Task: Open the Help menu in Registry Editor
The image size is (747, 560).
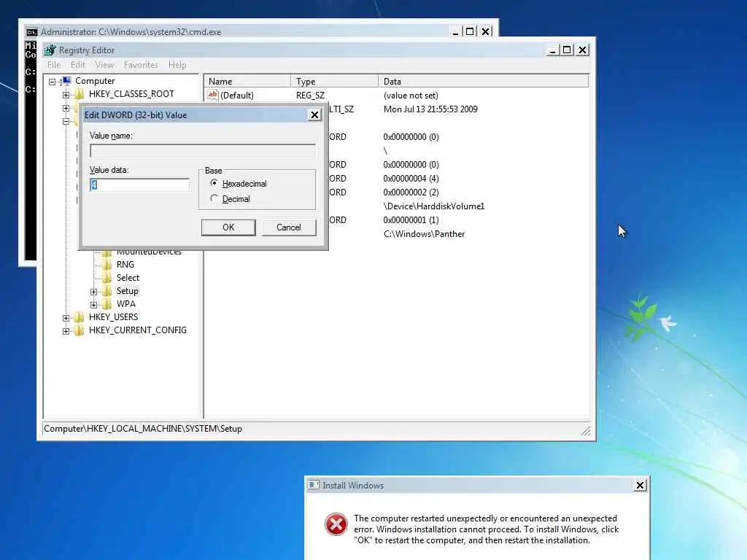Action: point(177,65)
